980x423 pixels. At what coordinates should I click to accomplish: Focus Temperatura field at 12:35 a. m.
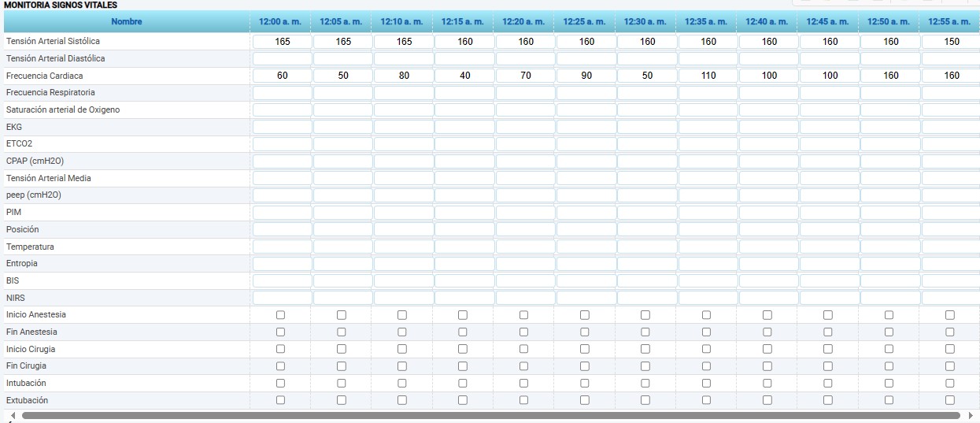(x=708, y=247)
